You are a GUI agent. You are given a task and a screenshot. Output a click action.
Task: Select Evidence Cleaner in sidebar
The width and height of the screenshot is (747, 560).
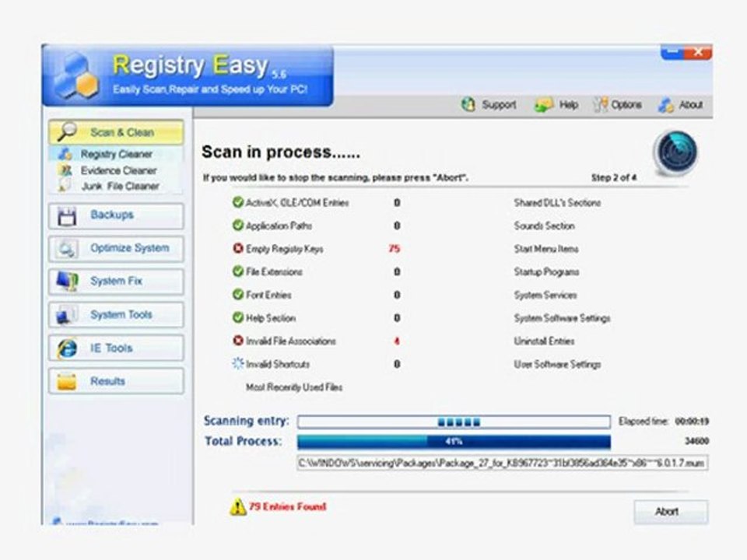click(118, 170)
